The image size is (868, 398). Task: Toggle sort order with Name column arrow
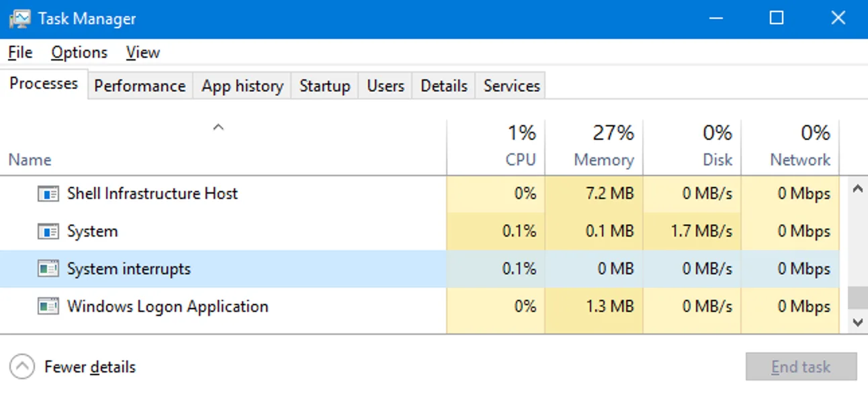click(x=218, y=127)
